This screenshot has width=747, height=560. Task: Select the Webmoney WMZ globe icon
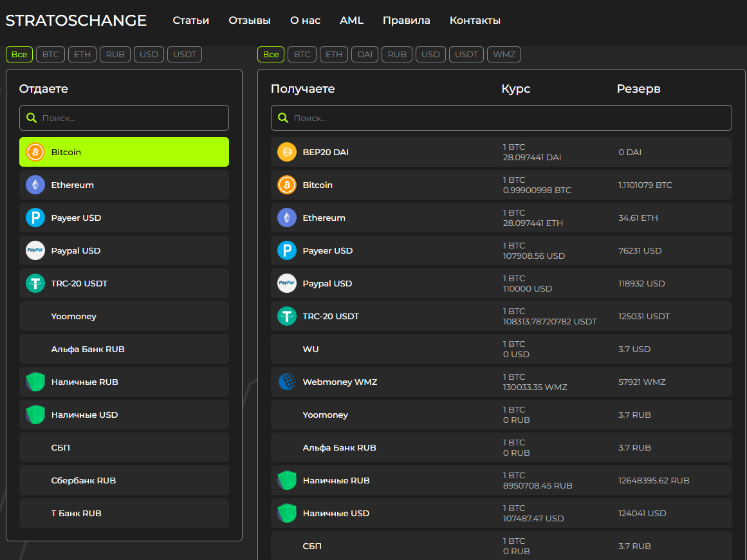coord(287,382)
